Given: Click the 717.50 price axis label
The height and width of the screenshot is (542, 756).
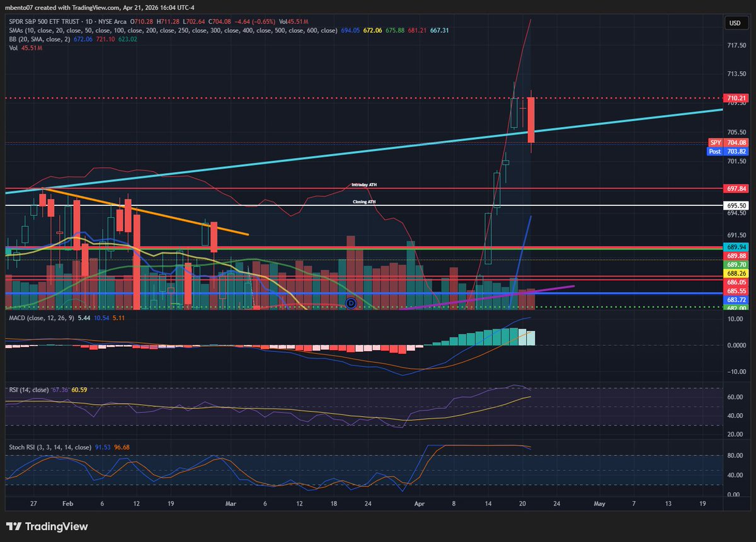Looking at the screenshot, I should [736, 46].
